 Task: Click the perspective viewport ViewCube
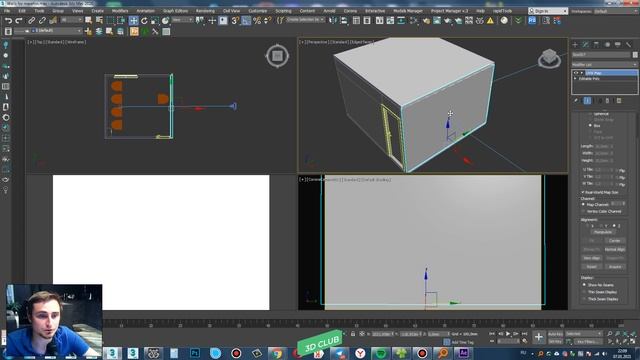[549, 58]
